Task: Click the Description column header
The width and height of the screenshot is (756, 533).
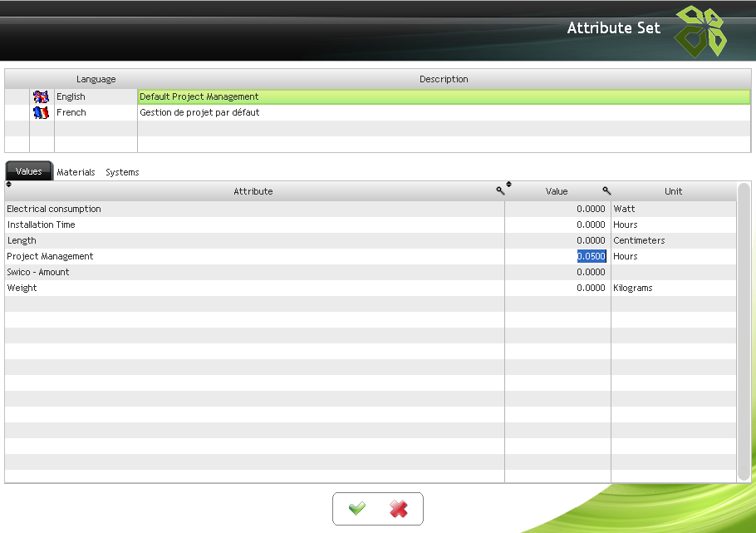Action: (x=444, y=79)
